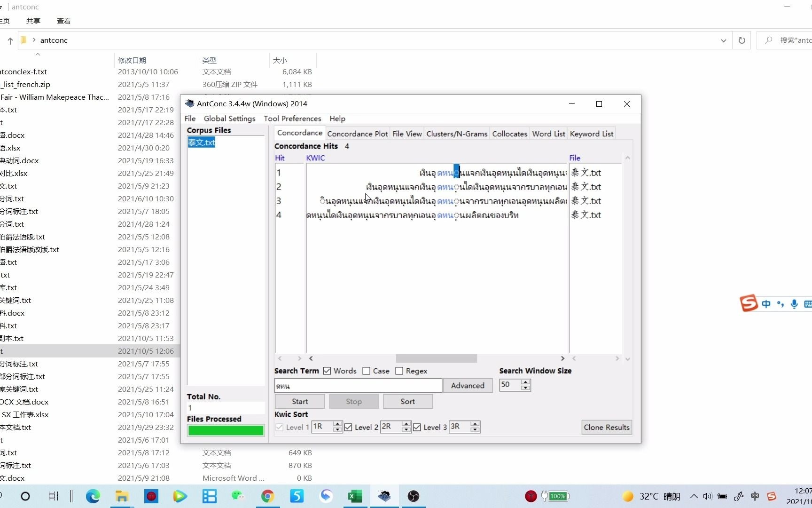Click the Sogou S icon in system tray
Viewport: 812px width, 508px height.
tap(771, 496)
